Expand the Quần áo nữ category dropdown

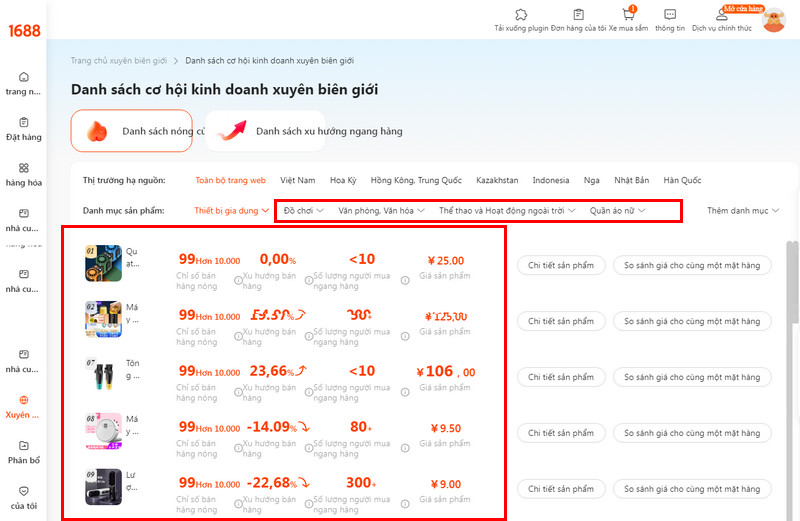click(x=617, y=211)
